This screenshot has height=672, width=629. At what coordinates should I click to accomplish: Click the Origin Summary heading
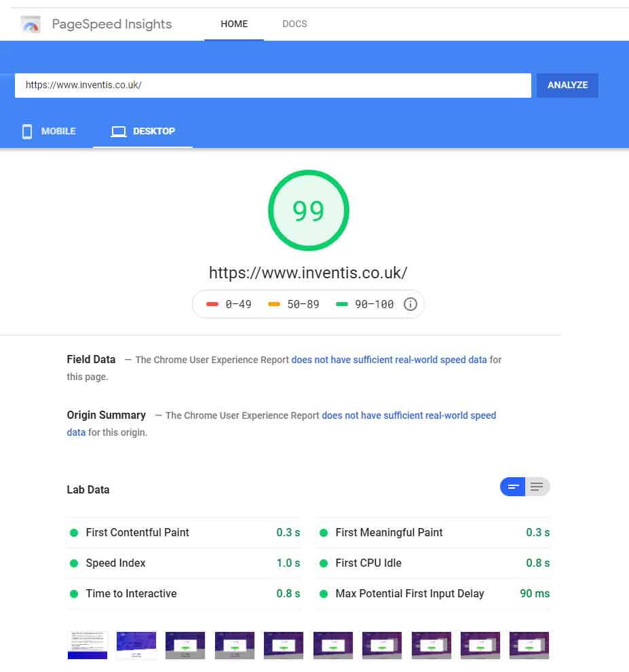(107, 415)
